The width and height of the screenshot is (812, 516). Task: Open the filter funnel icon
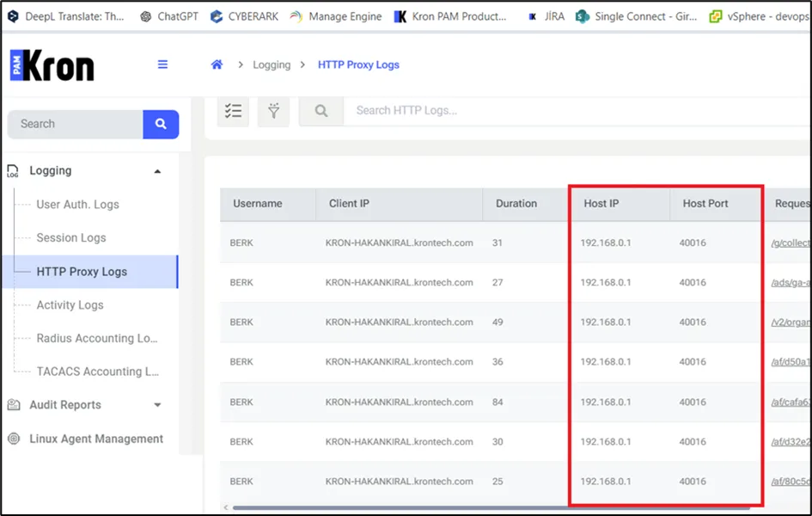click(x=273, y=110)
